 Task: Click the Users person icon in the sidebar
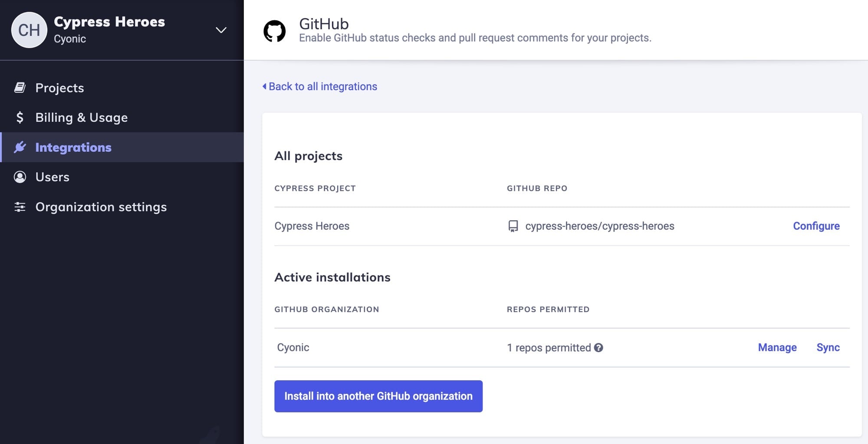[19, 177]
